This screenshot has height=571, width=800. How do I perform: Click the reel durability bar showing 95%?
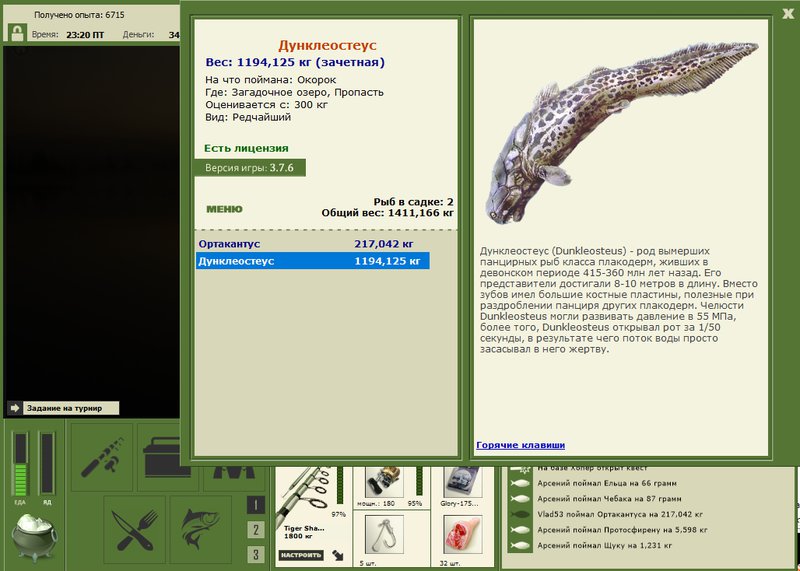click(419, 482)
